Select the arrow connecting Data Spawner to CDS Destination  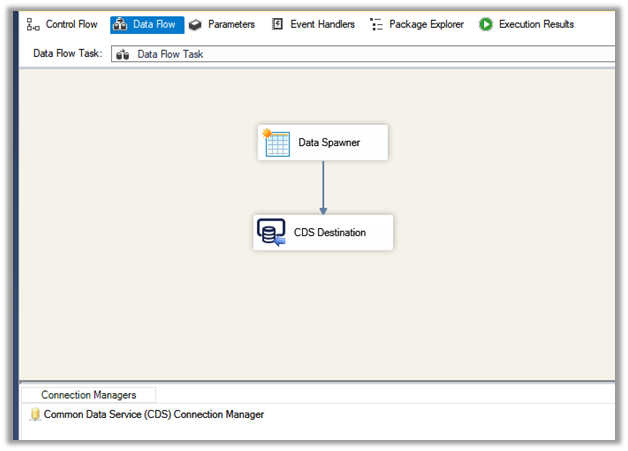tap(323, 187)
